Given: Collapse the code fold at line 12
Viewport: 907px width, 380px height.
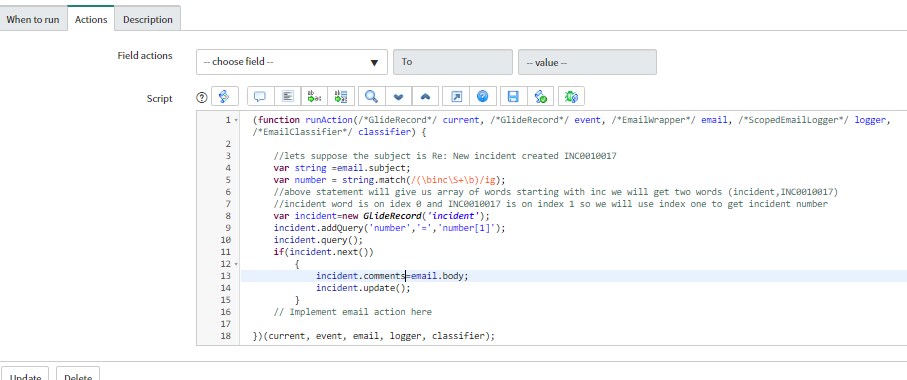Looking at the screenshot, I should (235, 264).
